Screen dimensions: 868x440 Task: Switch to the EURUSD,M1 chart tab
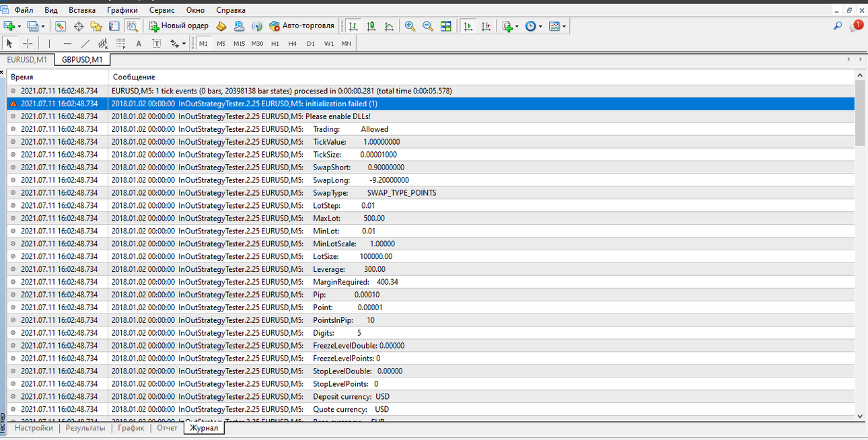(x=27, y=59)
